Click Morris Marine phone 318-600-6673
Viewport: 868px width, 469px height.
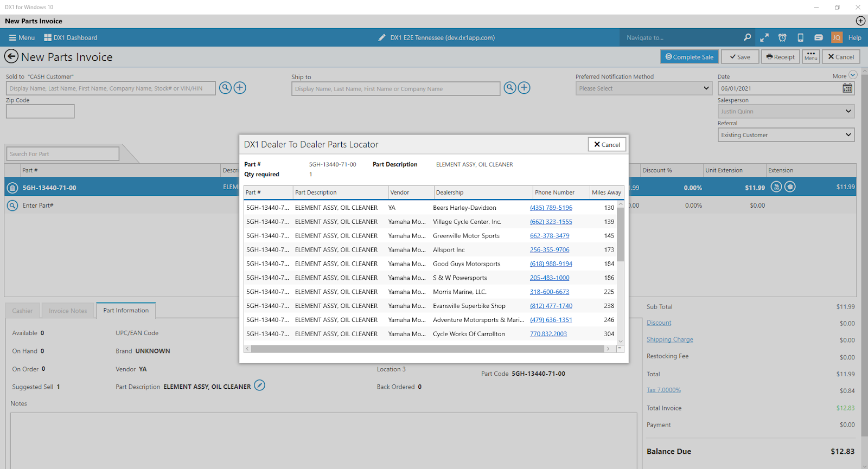tap(550, 292)
